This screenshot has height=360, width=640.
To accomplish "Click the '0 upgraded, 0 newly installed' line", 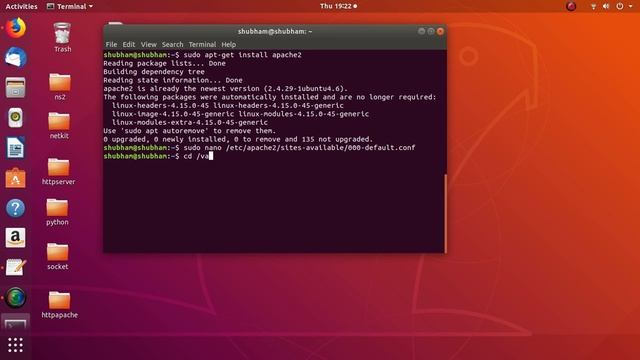I will [x=238, y=139].
